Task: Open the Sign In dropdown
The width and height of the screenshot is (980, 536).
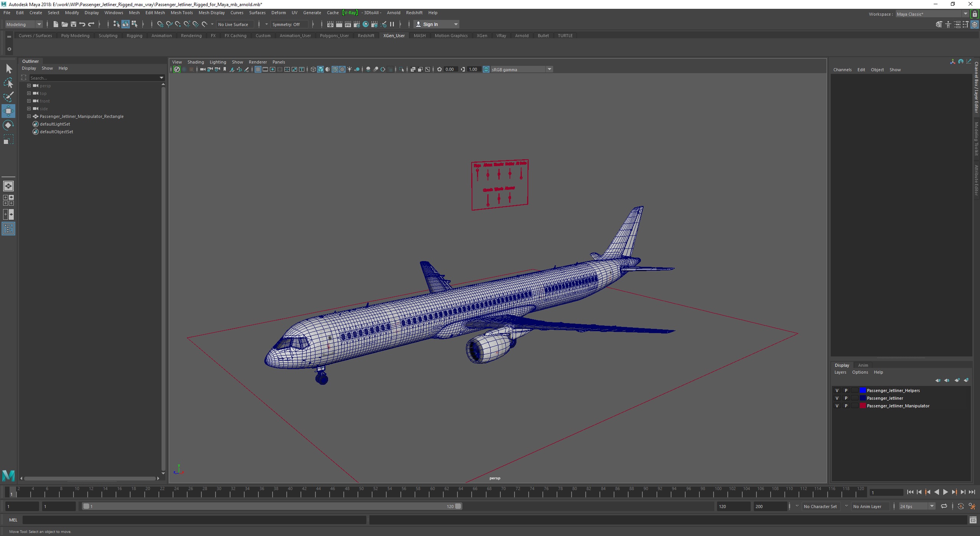Action: (437, 24)
